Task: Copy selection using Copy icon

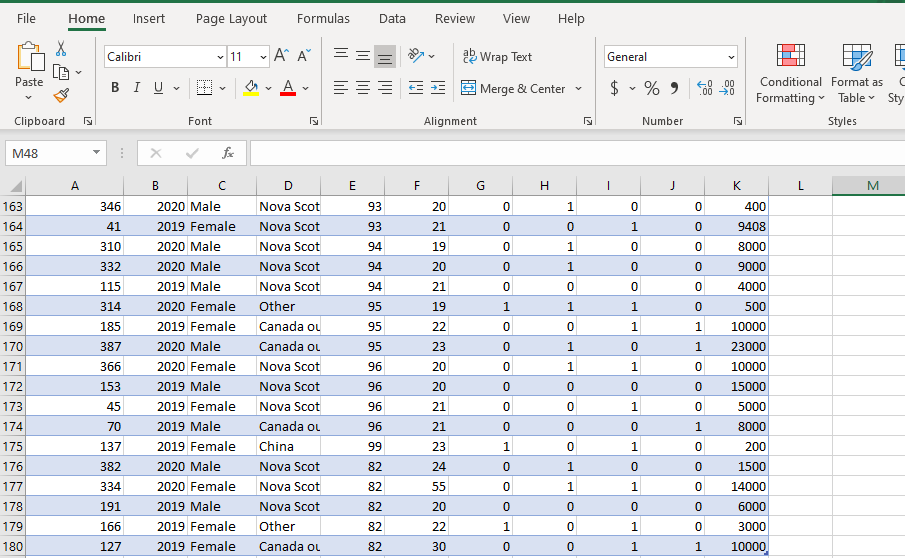Action: click(61, 73)
